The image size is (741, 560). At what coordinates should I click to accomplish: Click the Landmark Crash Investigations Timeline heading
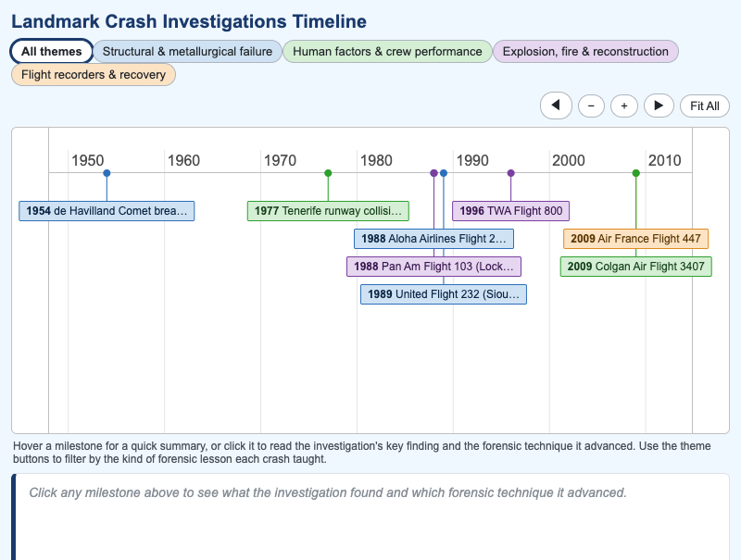click(x=189, y=21)
